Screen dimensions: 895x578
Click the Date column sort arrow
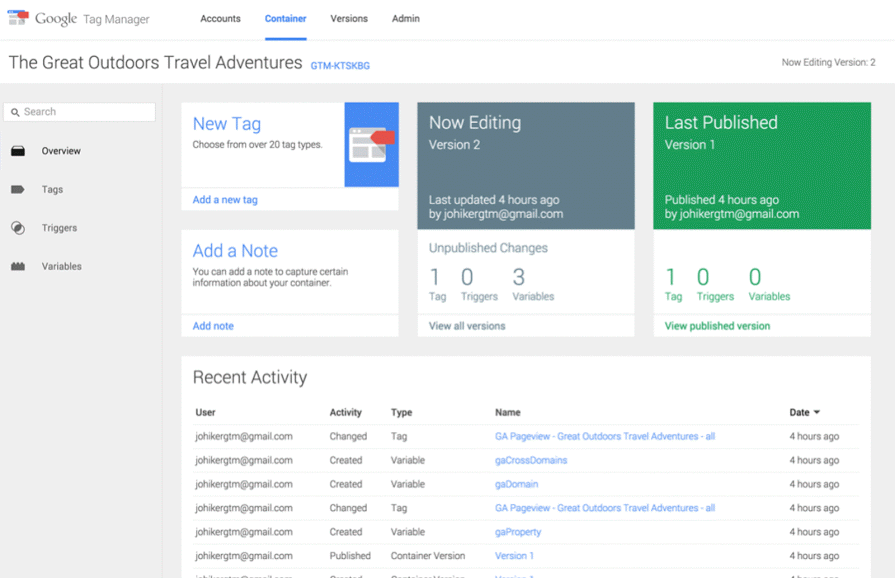817,412
